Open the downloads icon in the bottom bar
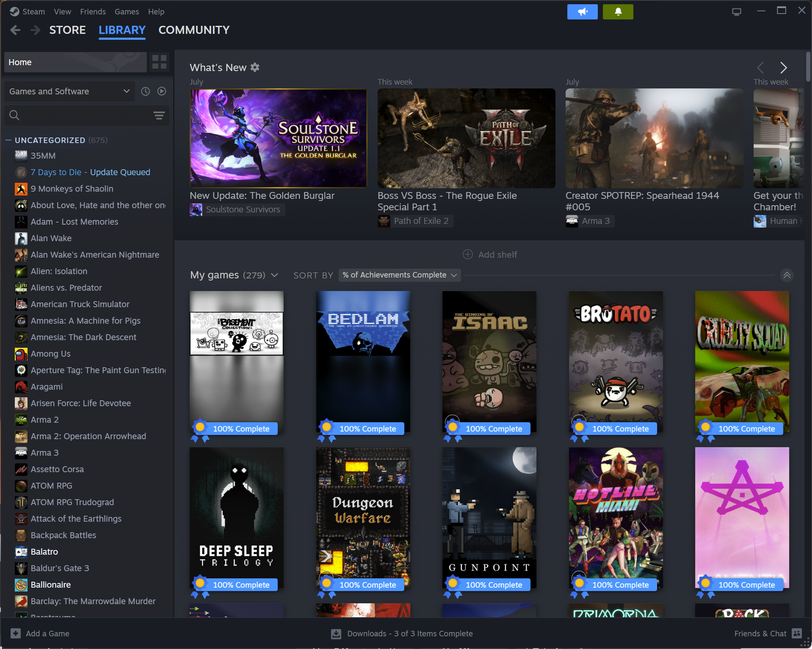This screenshot has width=812, height=649. [336, 633]
